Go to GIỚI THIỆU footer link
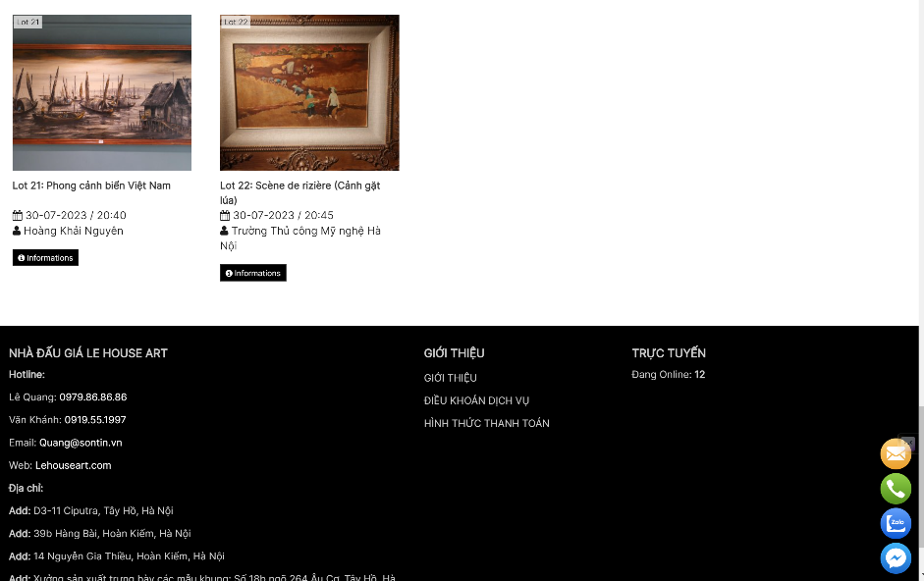This screenshot has width=924, height=581. coord(450,378)
